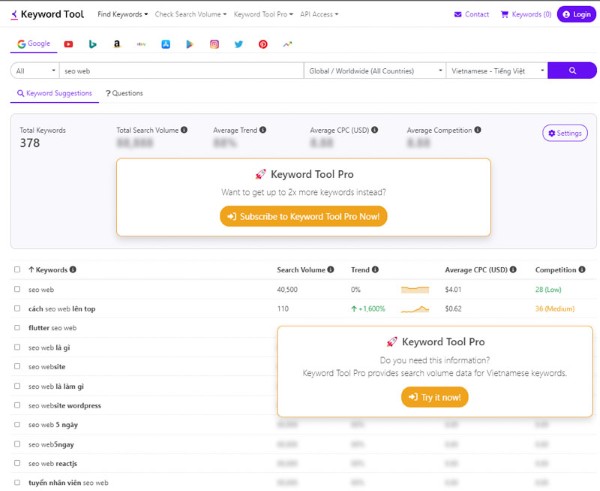This screenshot has height=491, width=600.
Task: Check the box for 'seo website'
Action: [x=17, y=366]
